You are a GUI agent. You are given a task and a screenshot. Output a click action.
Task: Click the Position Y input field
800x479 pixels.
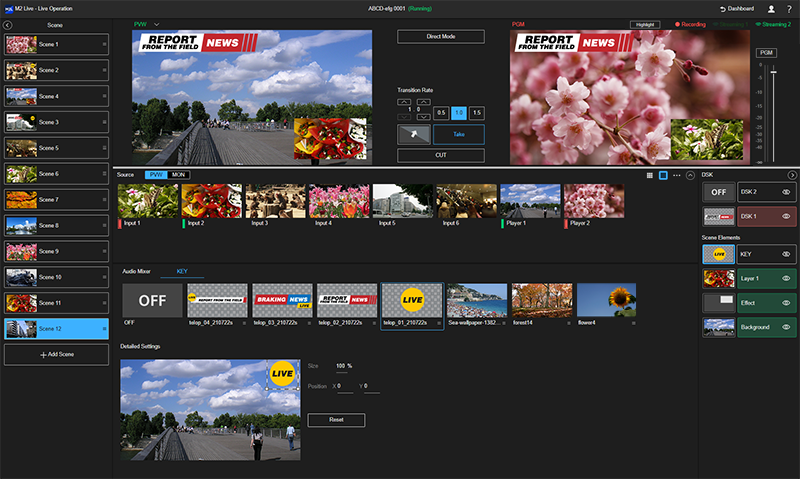371,387
